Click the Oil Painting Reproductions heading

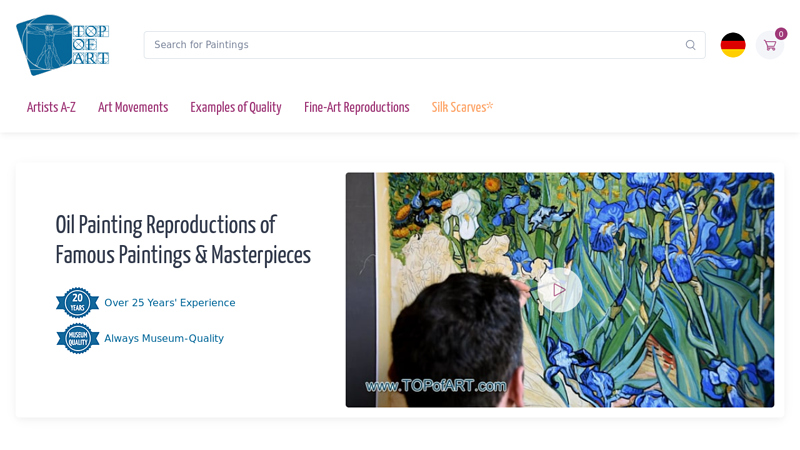click(183, 239)
